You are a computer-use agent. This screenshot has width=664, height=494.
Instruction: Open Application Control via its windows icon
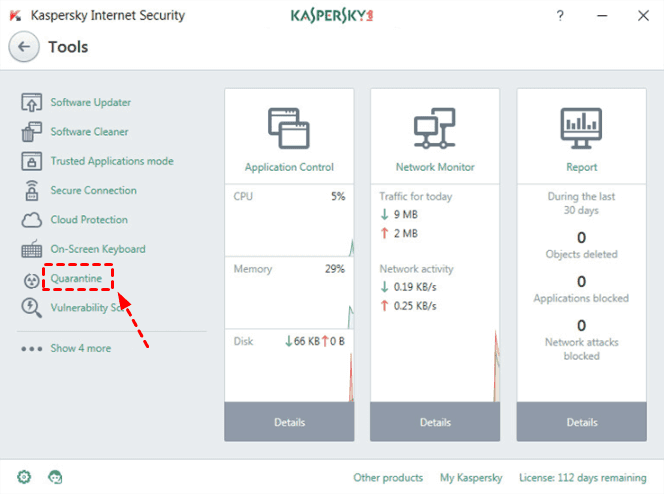tap(289, 128)
